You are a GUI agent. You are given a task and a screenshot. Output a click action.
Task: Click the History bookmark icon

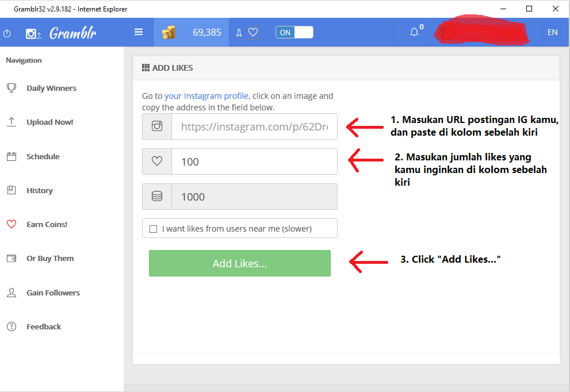pyautogui.click(x=12, y=190)
